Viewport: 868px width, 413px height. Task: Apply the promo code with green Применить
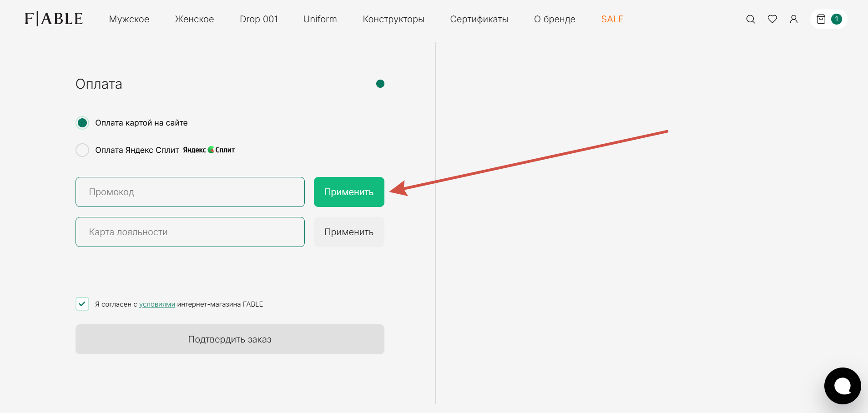[349, 192]
